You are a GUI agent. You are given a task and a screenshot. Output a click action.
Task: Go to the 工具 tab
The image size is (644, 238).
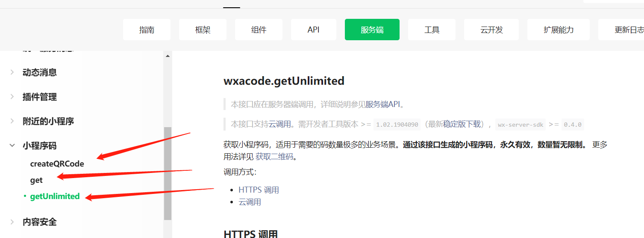[432, 30]
